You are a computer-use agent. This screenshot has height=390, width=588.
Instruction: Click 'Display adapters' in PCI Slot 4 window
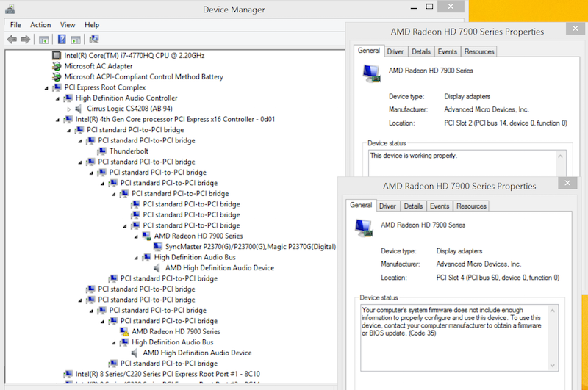(x=459, y=251)
